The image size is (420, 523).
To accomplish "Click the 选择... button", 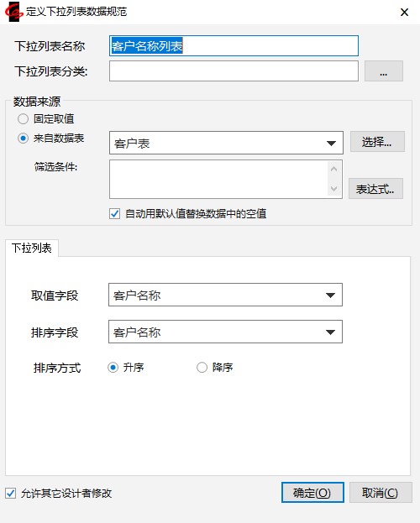I will point(377,142).
